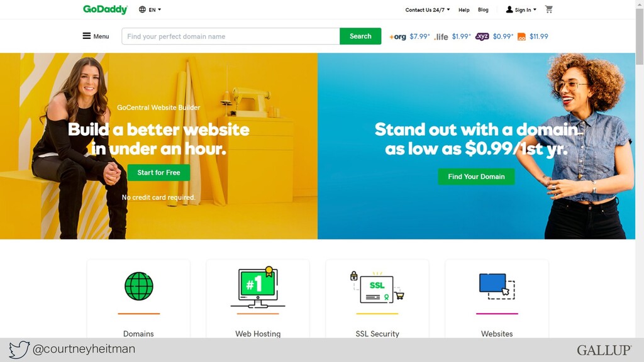This screenshot has width=644, height=362.
Task: Expand the EN language dropdown
Action: (150, 9)
